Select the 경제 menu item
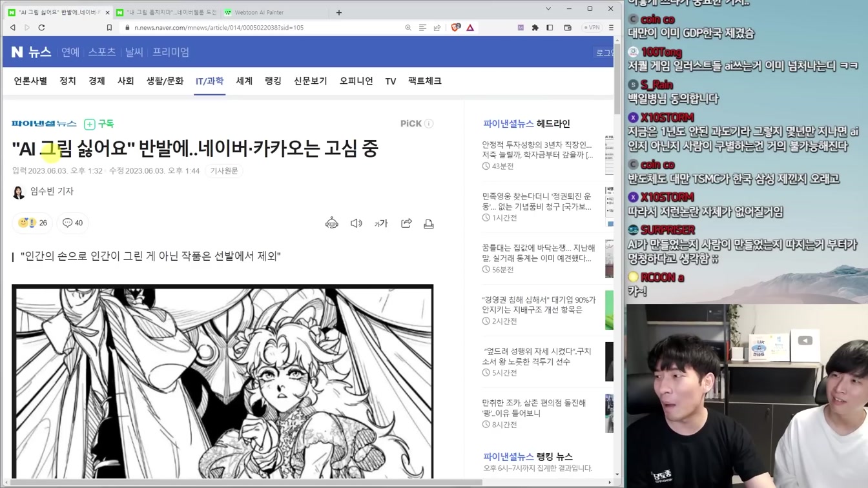The width and height of the screenshot is (868, 488). (97, 81)
